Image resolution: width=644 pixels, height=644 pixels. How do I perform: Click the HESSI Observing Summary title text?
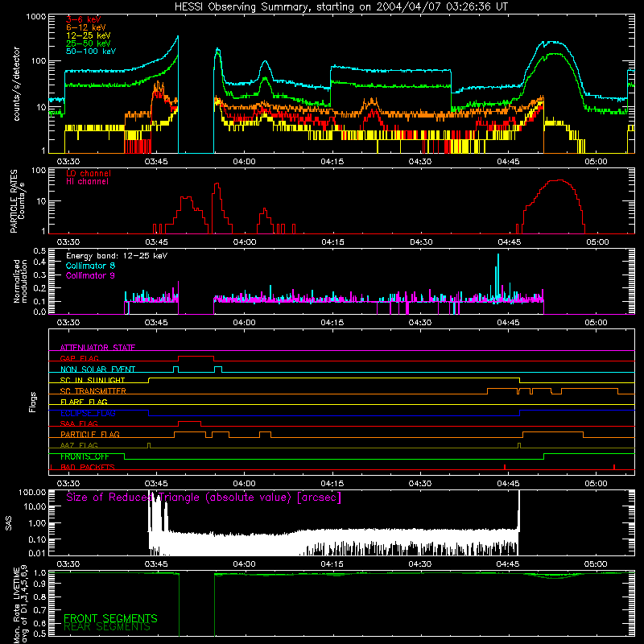[x=341, y=7]
